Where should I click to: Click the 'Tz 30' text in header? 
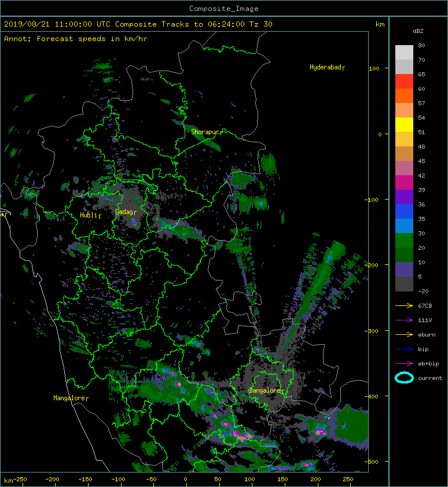(261, 24)
